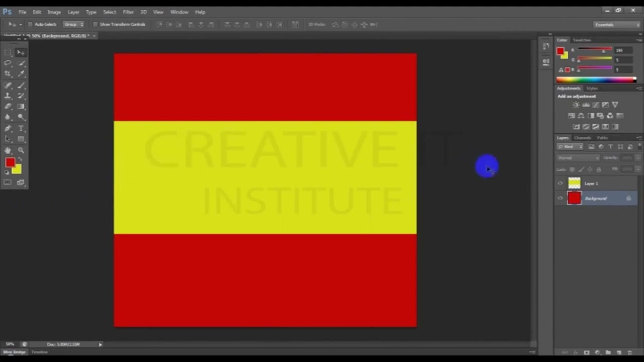The height and width of the screenshot is (362, 644).
Task: Open the Mini Bridge panel tab
Action: 15,352
